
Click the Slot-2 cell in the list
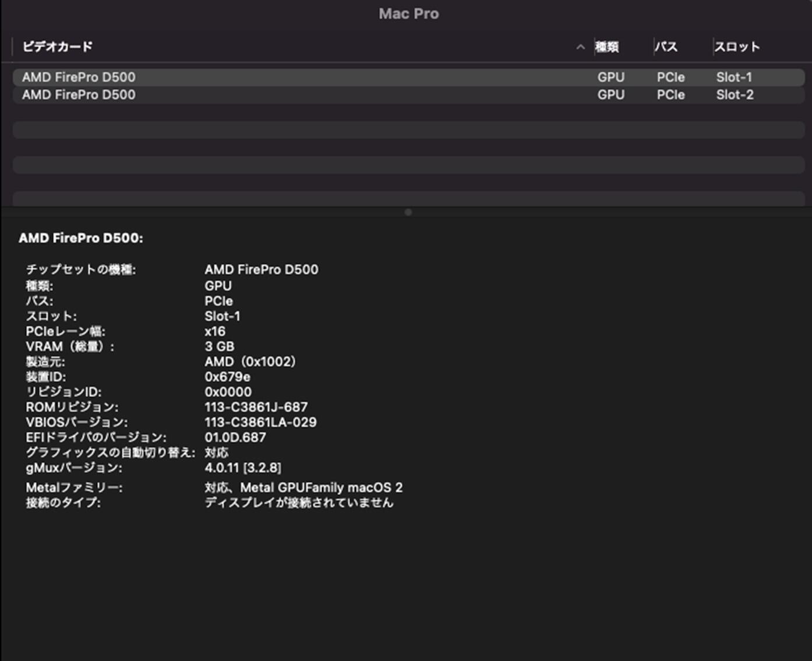click(735, 94)
